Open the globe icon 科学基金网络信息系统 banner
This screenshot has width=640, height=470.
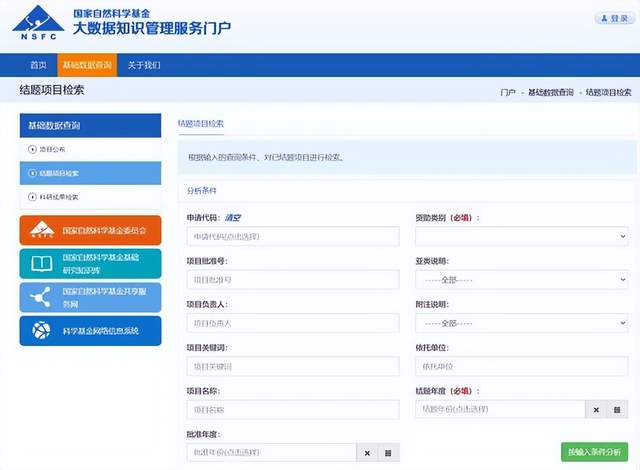point(90,330)
